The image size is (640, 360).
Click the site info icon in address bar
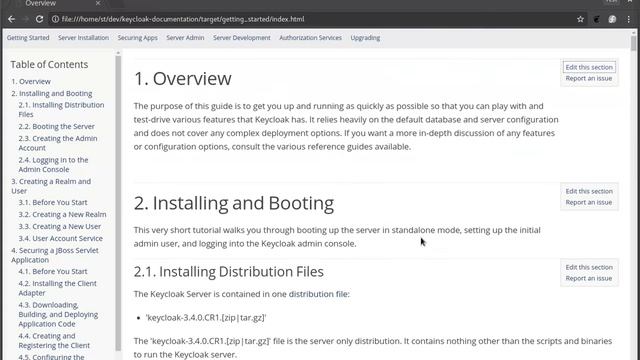pos(55,19)
